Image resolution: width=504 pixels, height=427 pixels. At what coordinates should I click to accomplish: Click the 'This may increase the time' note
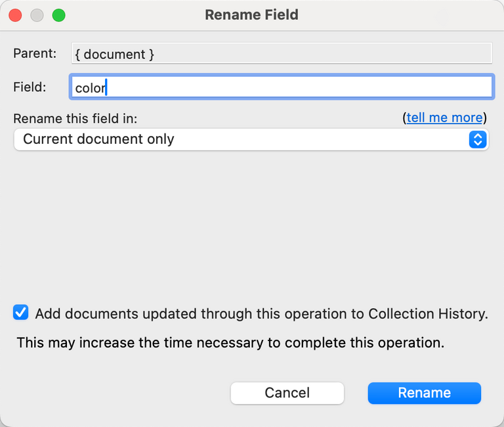click(x=230, y=342)
